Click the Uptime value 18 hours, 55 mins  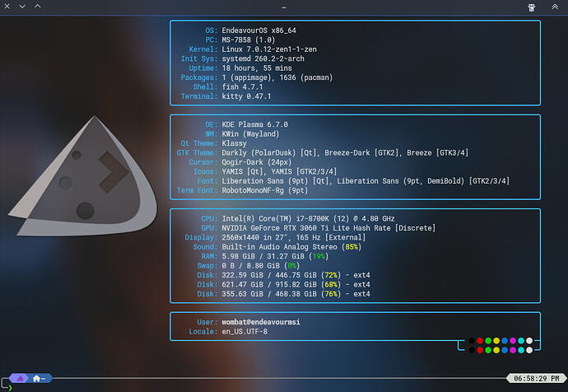pyautogui.click(x=257, y=68)
